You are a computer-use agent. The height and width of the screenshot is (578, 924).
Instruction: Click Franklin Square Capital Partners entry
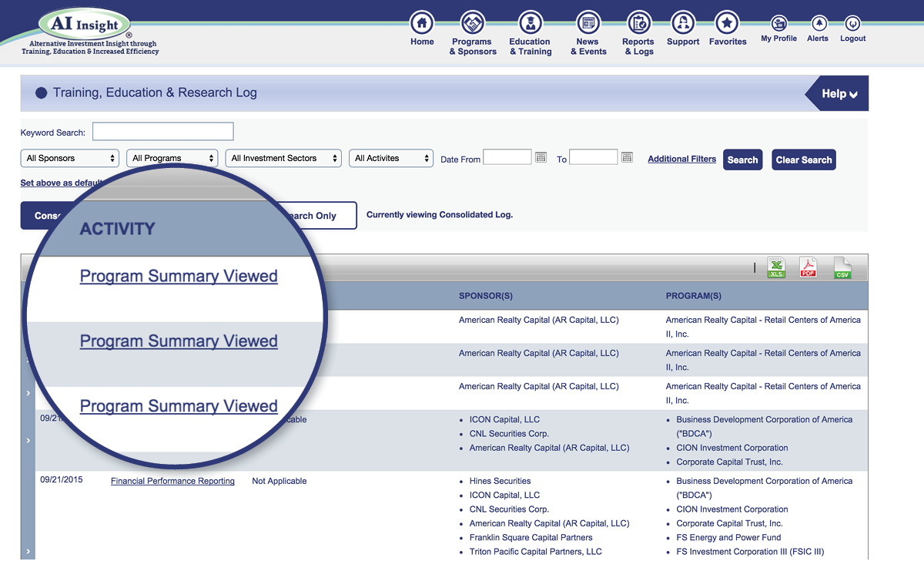pos(531,537)
